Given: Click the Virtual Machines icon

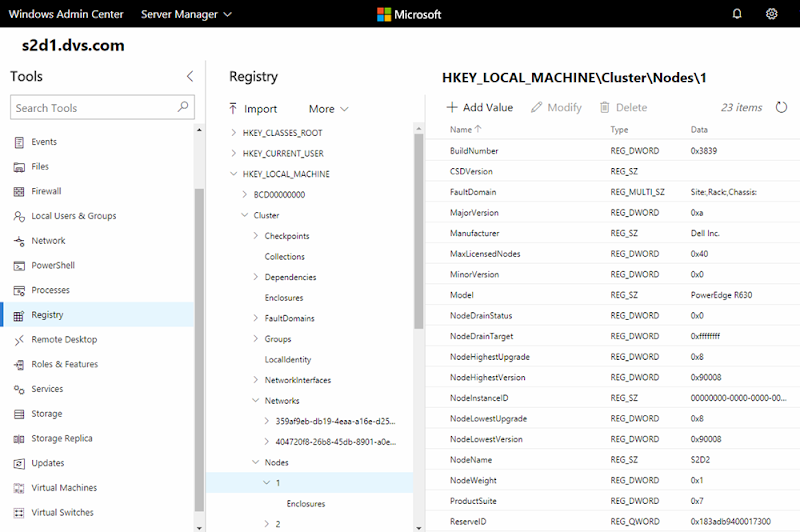Looking at the screenshot, I should coord(19,488).
